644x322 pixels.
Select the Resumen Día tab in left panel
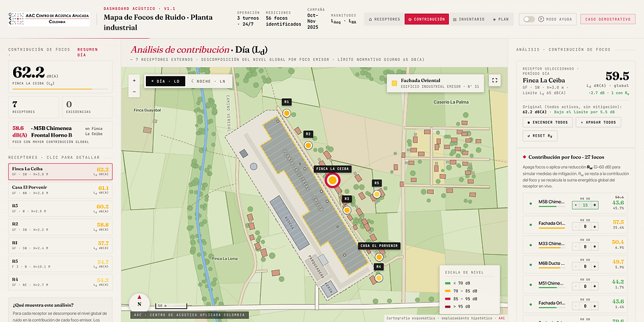pos(87,52)
